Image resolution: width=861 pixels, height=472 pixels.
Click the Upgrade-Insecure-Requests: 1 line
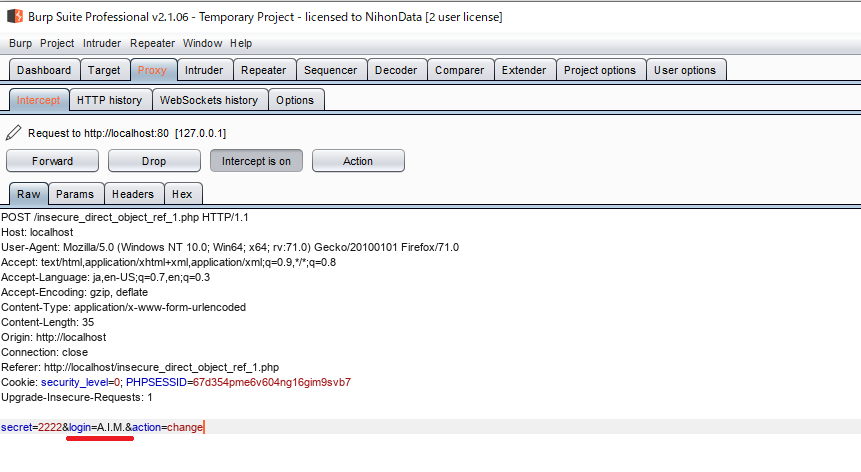click(x=77, y=397)
